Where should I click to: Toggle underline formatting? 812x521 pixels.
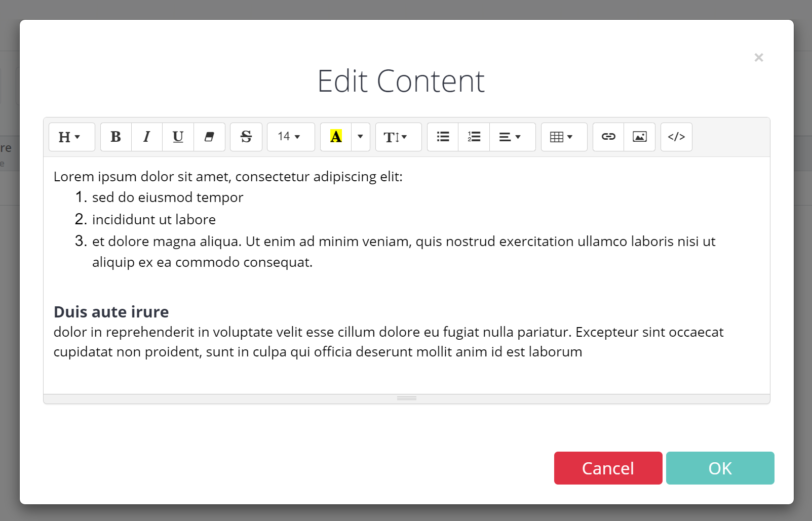pos(178,137)
